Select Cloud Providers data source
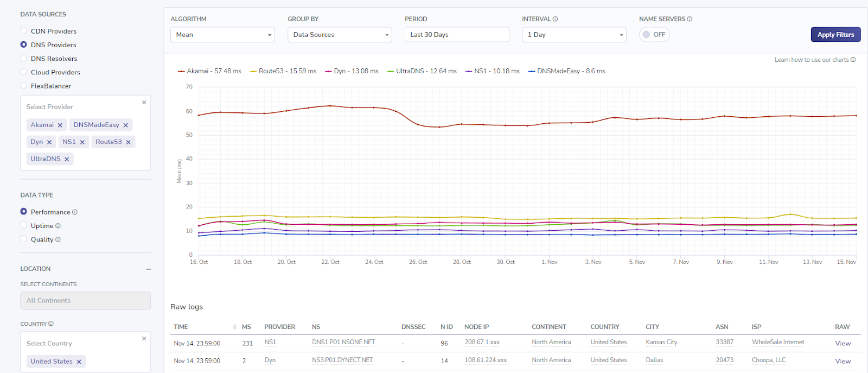 pos(23,72)
